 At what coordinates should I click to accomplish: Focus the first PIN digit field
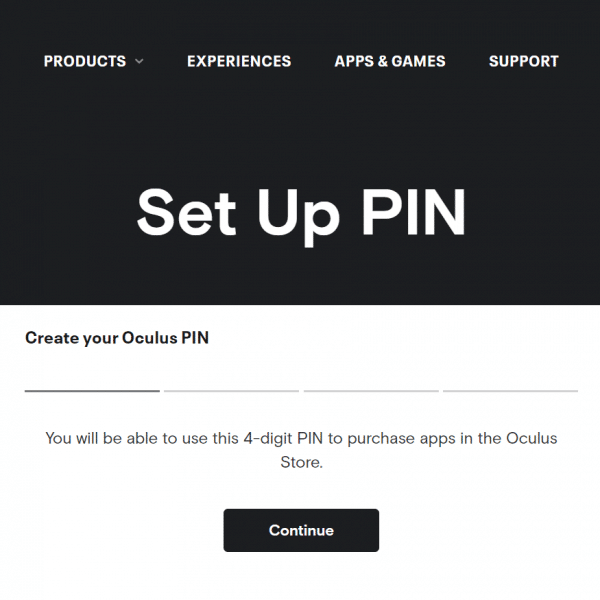92,379
